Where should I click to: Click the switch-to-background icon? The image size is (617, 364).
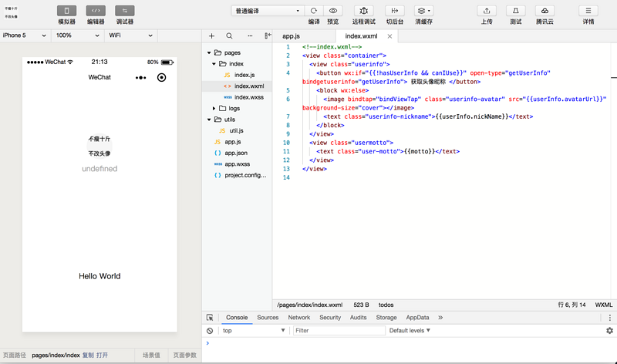click(395, 11)
